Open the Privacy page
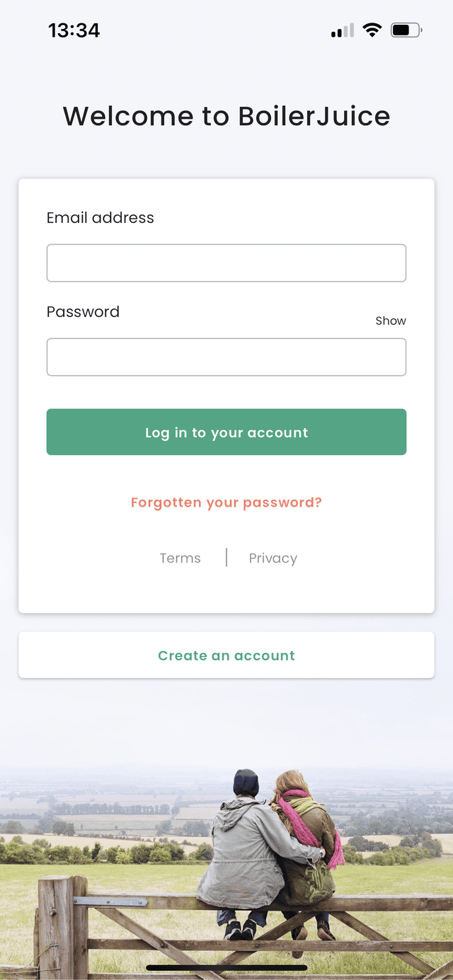Image resolution: width=453 pixels, height=980 pixels. tap(273, 558)
